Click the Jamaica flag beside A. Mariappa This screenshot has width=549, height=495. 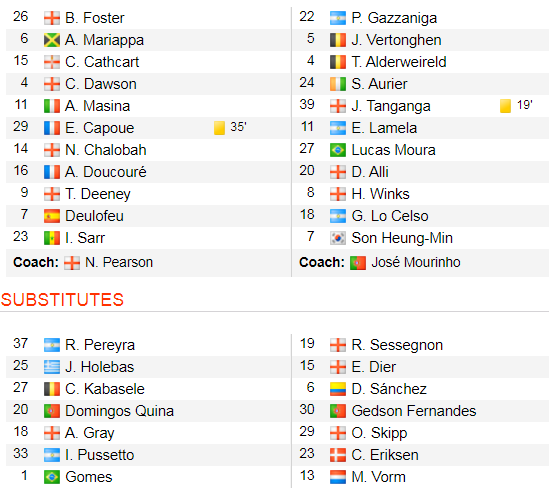[x=52, y=40]
